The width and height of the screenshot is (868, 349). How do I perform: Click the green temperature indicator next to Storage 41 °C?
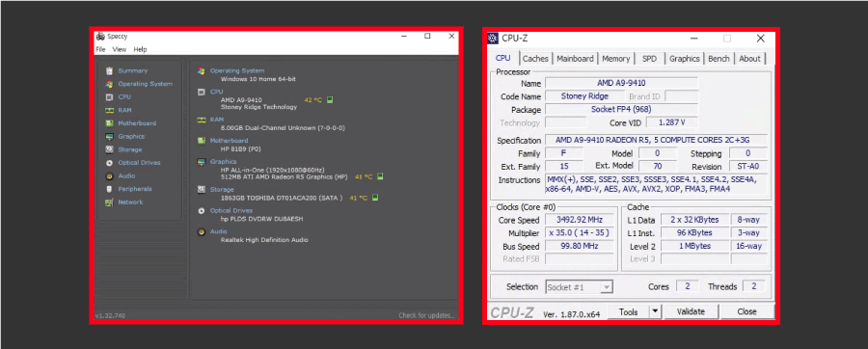coord(375,198)
